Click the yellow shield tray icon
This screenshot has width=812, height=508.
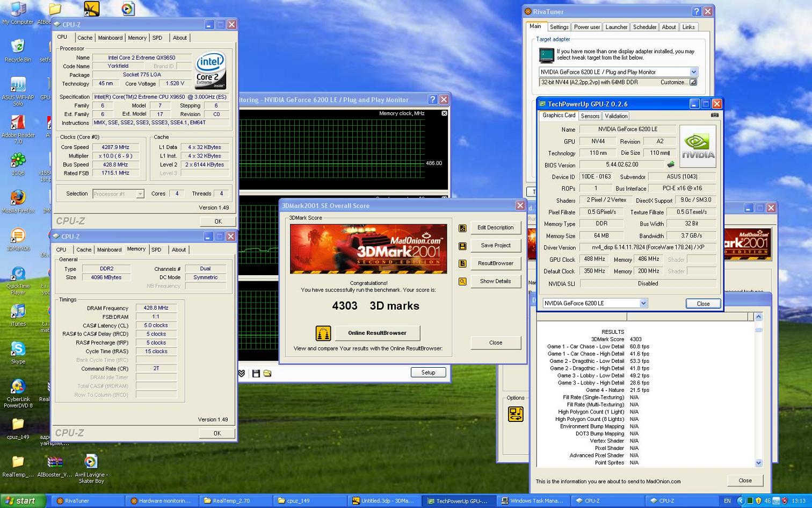click(x=758, y=500)
